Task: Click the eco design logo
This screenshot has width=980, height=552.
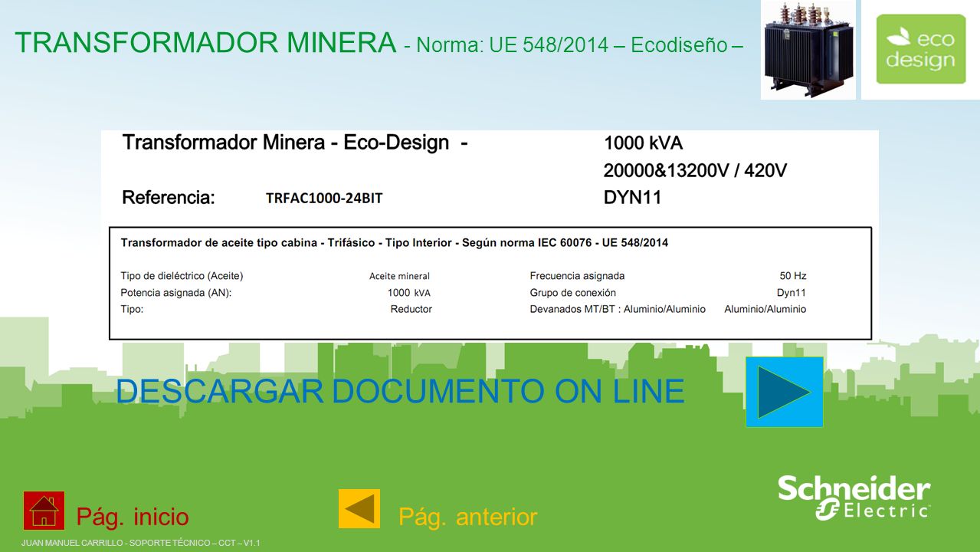Action: click(921, 49)
